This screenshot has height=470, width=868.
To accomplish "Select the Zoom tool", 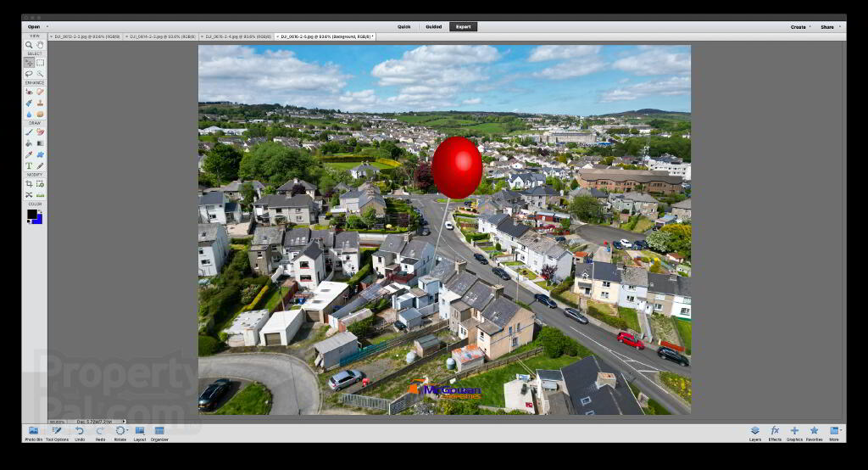I will click(29, 45).
